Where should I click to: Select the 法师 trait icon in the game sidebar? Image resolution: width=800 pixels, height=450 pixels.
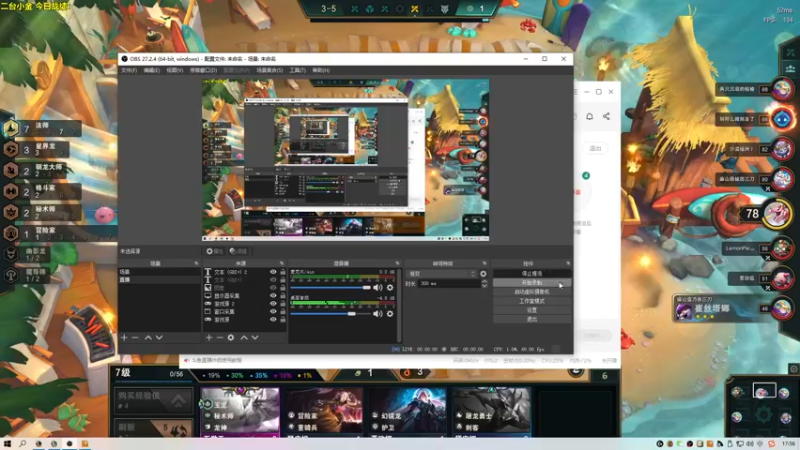pos(11,128)
